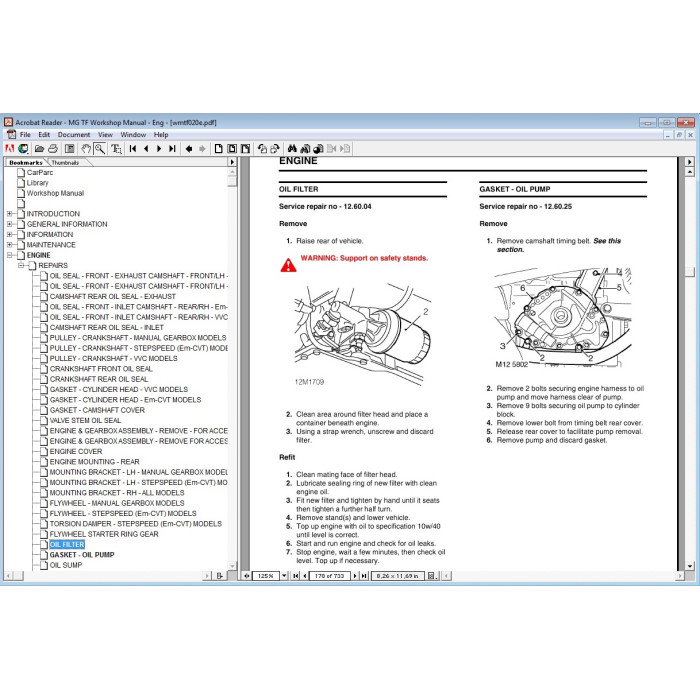Image resolution: width=700 pixels, height=700 pixels.
Task: Switch to the Thumbnails tab
Action: 65,162
